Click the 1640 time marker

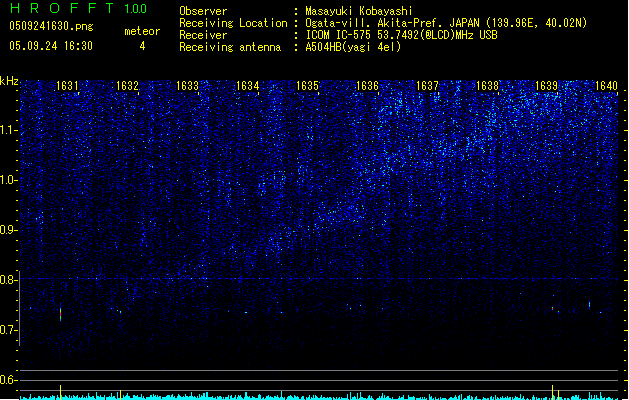pyautogui.click(x=607, y=86)
